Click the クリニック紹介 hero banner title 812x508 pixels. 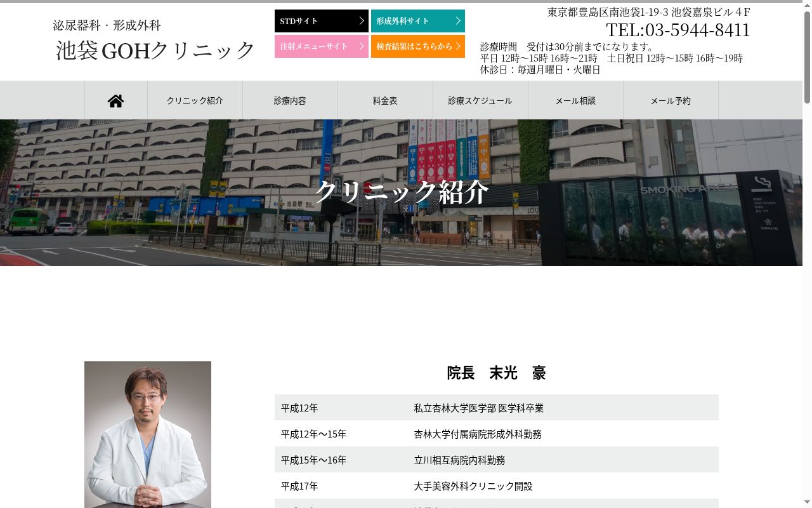tap(401, 192)
